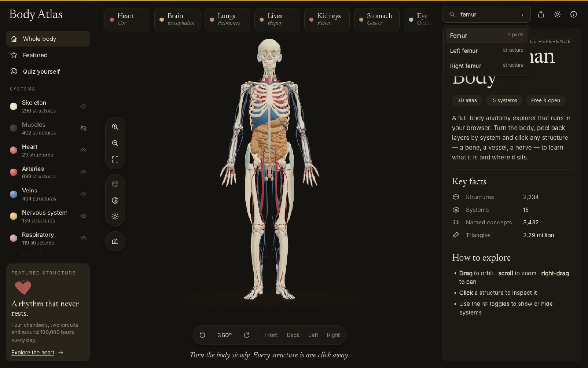Rotate the body counter-clockwise

(x=202, y=335)
